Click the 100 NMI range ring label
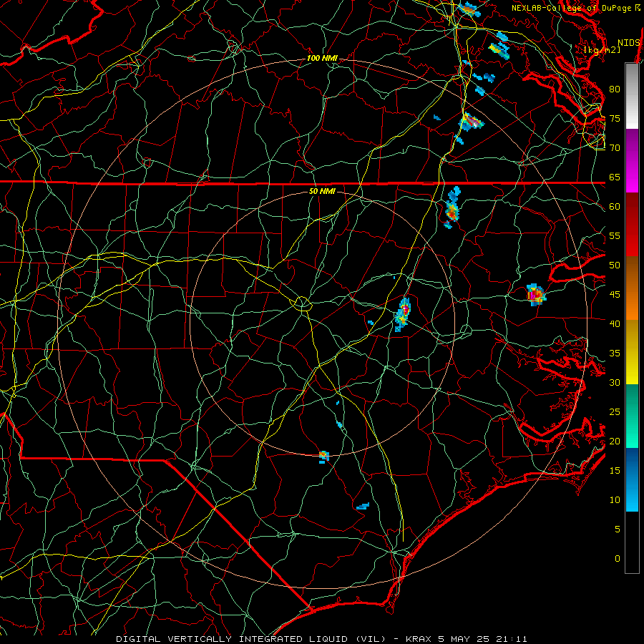Screen dimensions: 644x644 [x=322, y=58]
